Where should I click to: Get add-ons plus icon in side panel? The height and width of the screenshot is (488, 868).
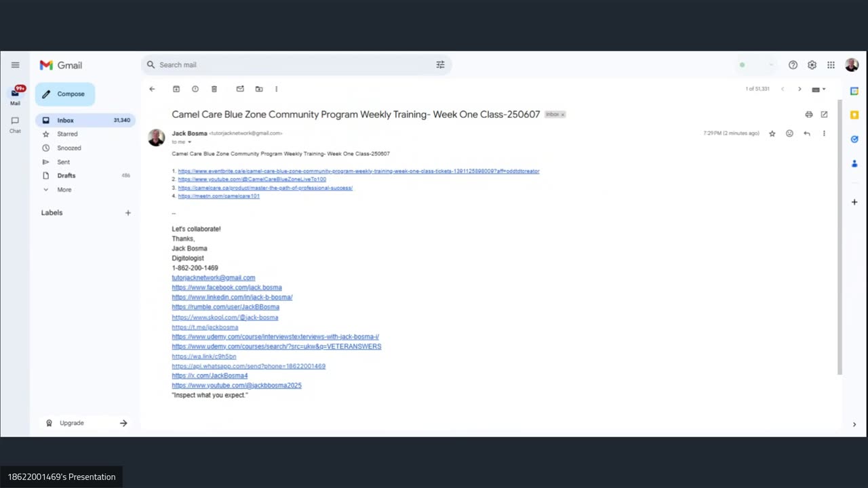click(854, 202)
